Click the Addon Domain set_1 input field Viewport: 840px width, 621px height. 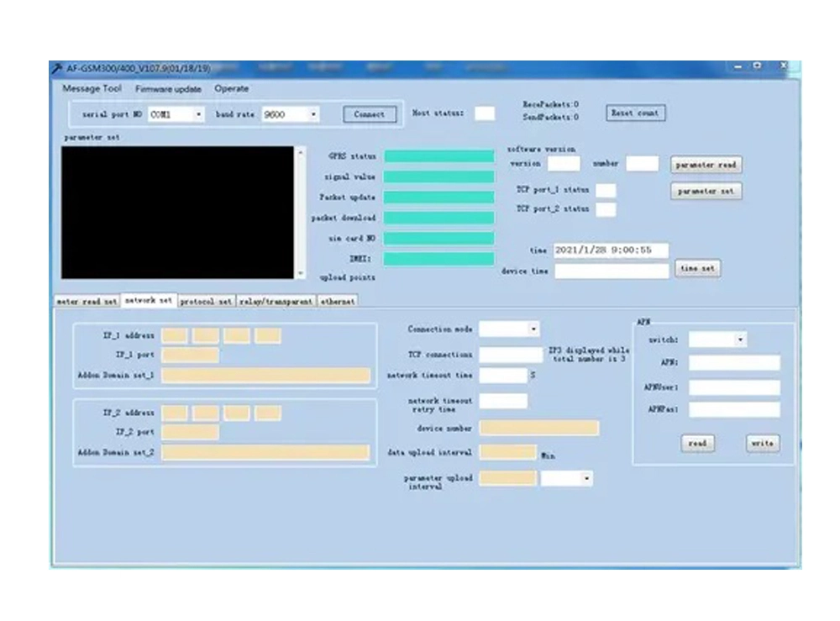[265, 376]
